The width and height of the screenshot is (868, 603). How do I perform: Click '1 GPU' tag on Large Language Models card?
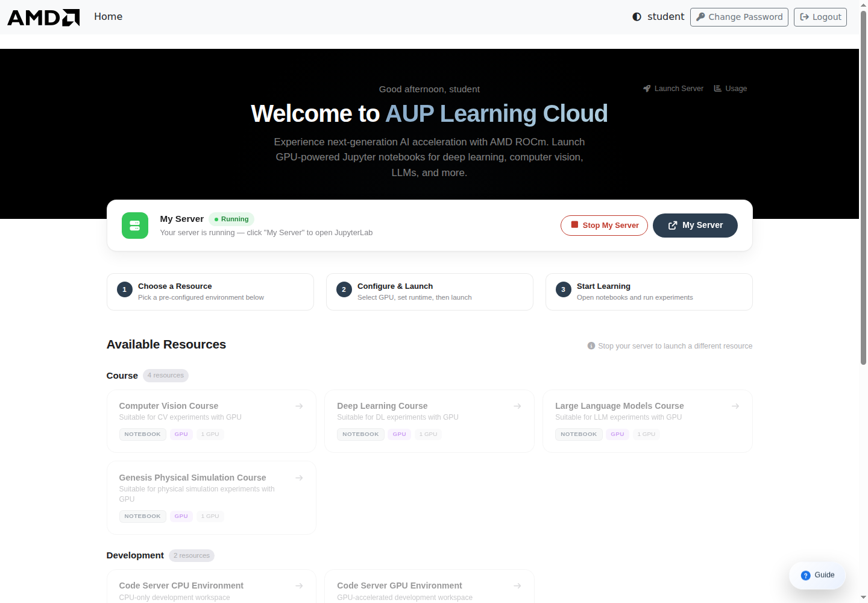click(646, 435)
